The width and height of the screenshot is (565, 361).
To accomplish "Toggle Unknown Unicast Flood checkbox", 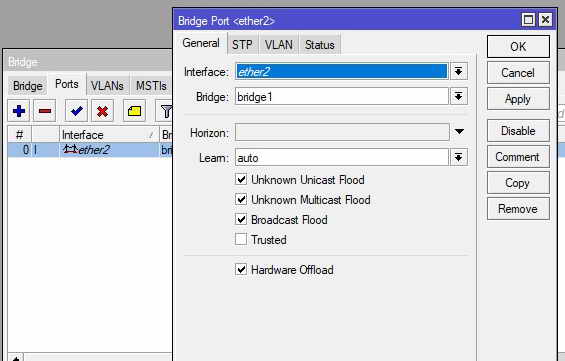I will click(x=241, y=179).
